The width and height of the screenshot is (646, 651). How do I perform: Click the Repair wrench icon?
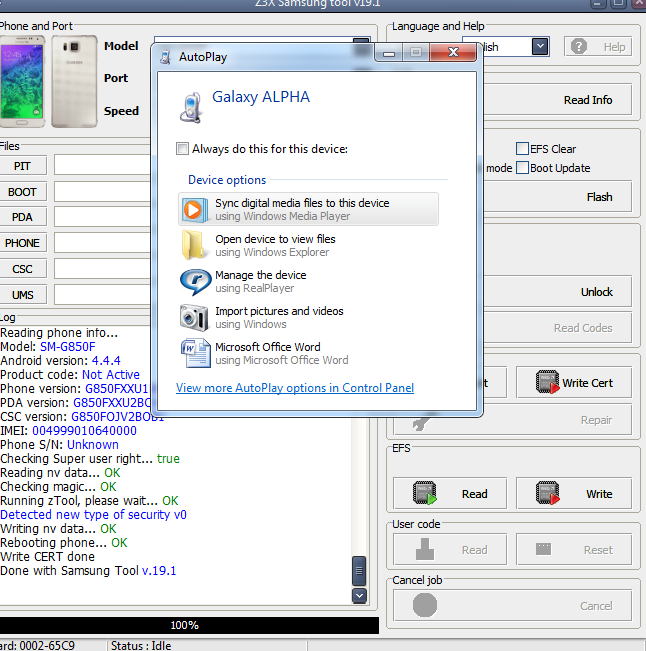coord(419,423)
